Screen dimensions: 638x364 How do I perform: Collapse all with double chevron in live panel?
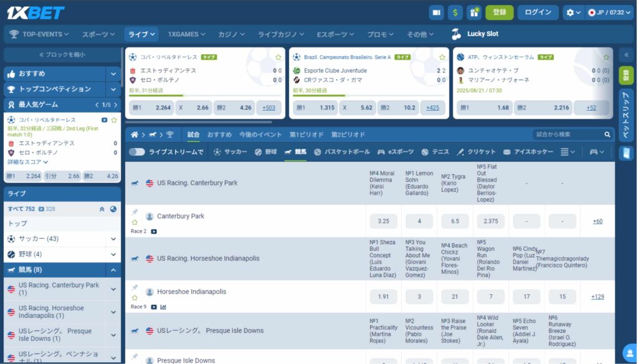[102, 209]
